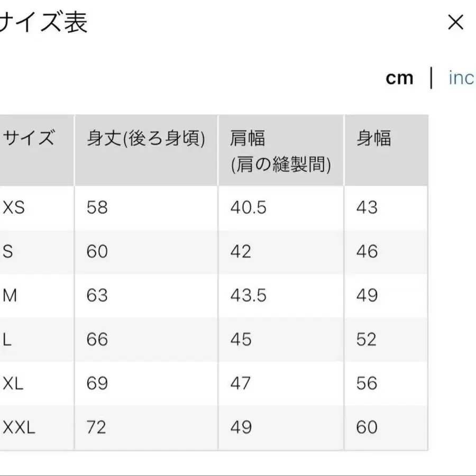Switch measurement units to inches
The image size is (476, 476).
pos(460,79)
